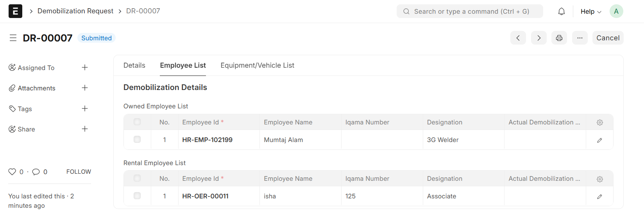Add an attachment with plus icon
The height and width of the screenshot is (216, 644).
point(85,88)
